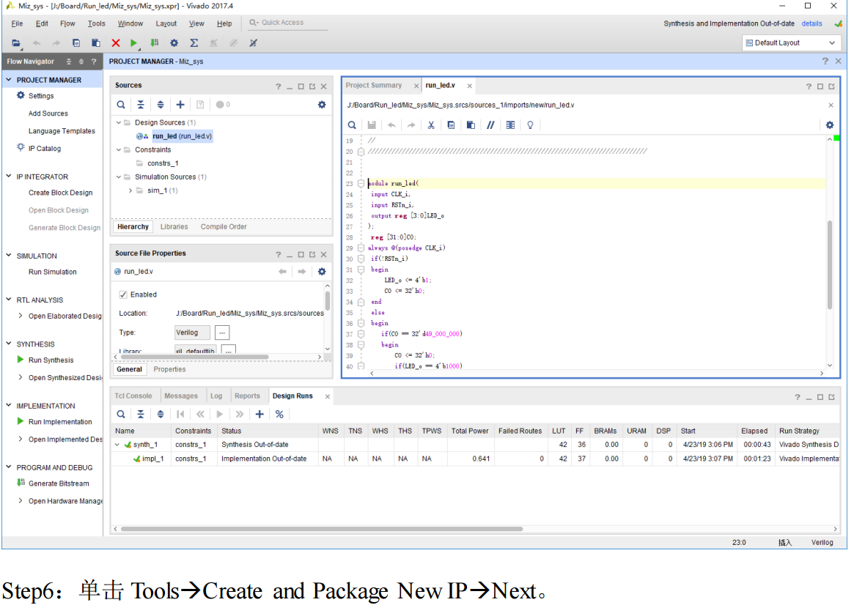
Task: Open the Tools menu
Action: [x=97, y=23]
